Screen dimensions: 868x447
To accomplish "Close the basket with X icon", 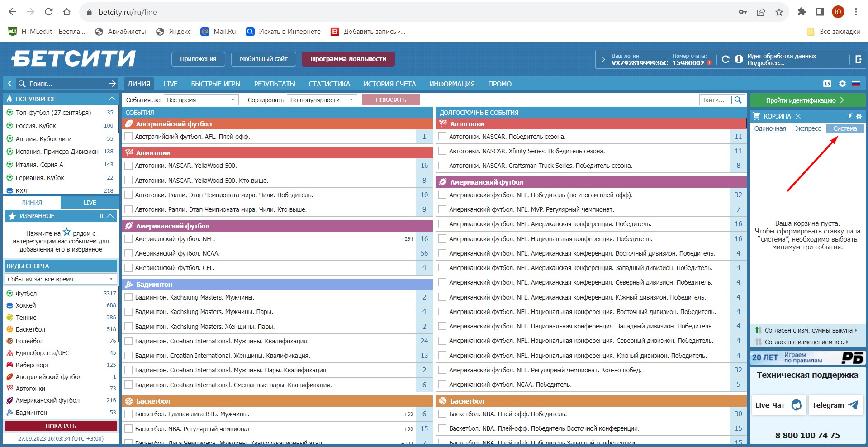I will point(798,116).
